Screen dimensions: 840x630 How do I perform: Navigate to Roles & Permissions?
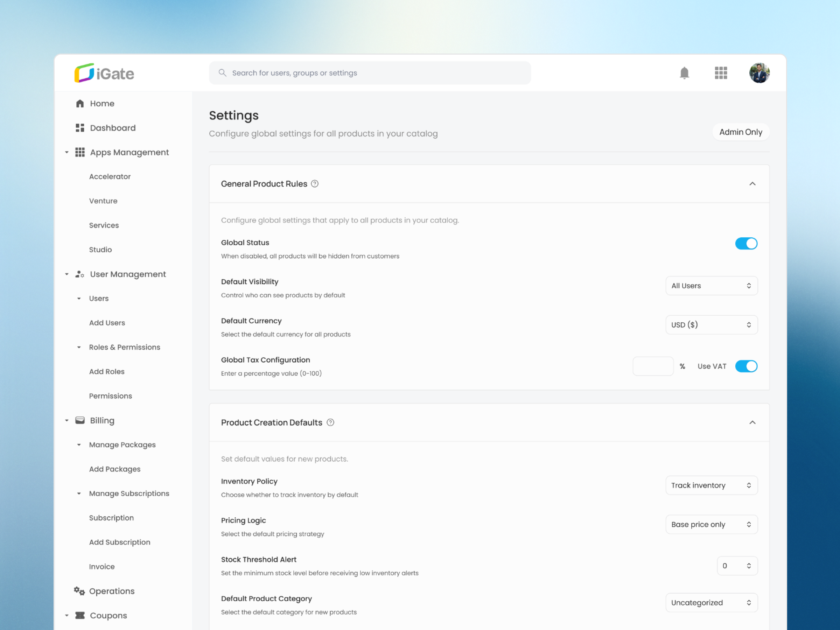click(124, 347)
